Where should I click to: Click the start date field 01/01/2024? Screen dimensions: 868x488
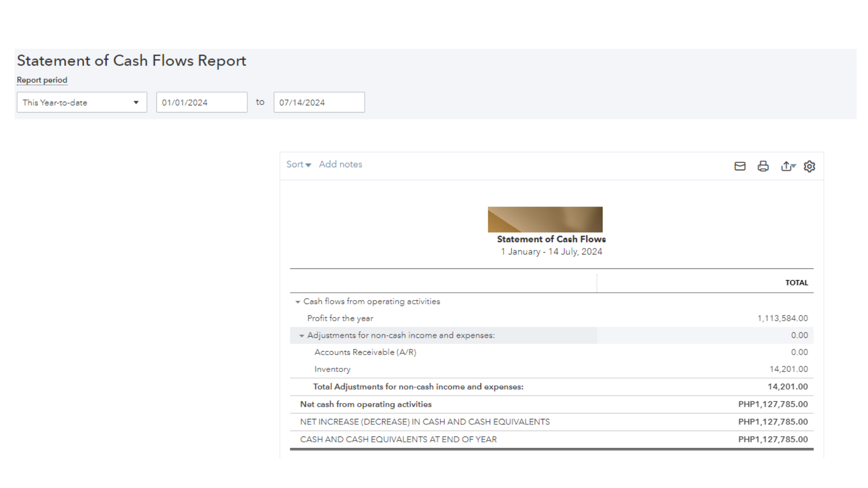(202, 103)
